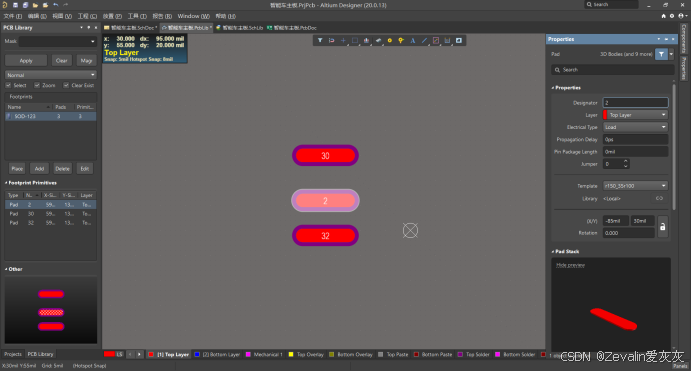Image resolution: width=692 pixels, height=371 pixels.
Task: Collapse the Other section
Action: (x=6, y=269)
